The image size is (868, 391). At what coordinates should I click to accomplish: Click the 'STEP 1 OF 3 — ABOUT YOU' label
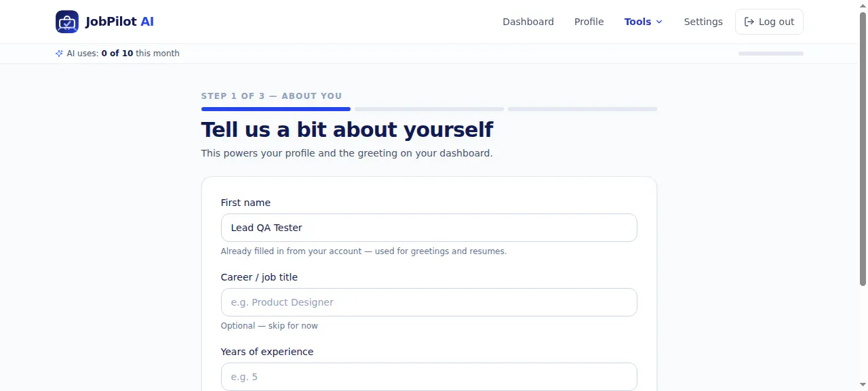click(x=272, y=96)
